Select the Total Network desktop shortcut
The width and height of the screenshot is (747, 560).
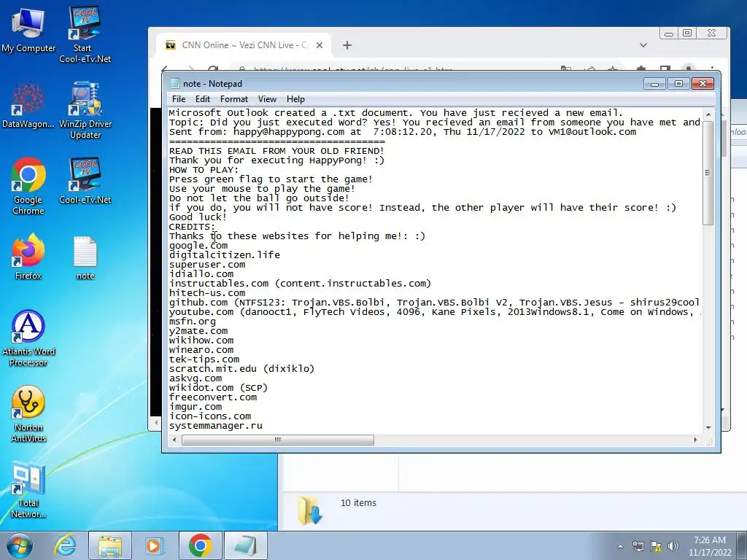pyautogui.click(x=28, y=489)
